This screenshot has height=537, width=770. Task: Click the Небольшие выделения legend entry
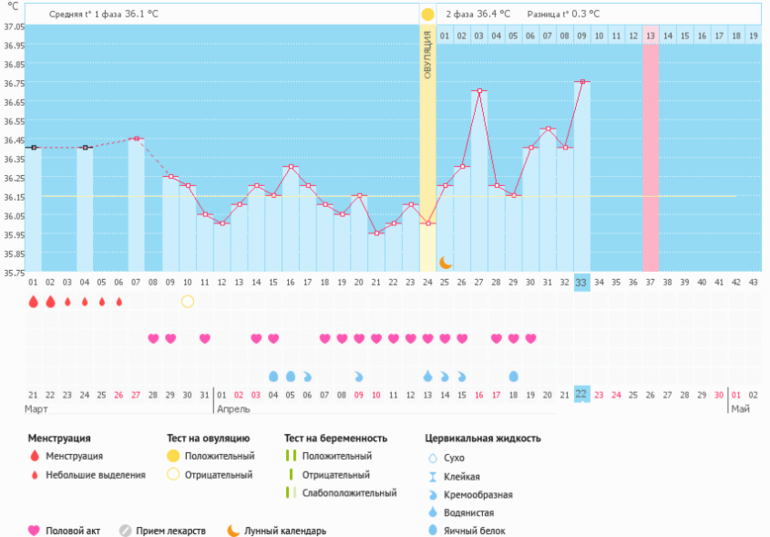[95, 475]
